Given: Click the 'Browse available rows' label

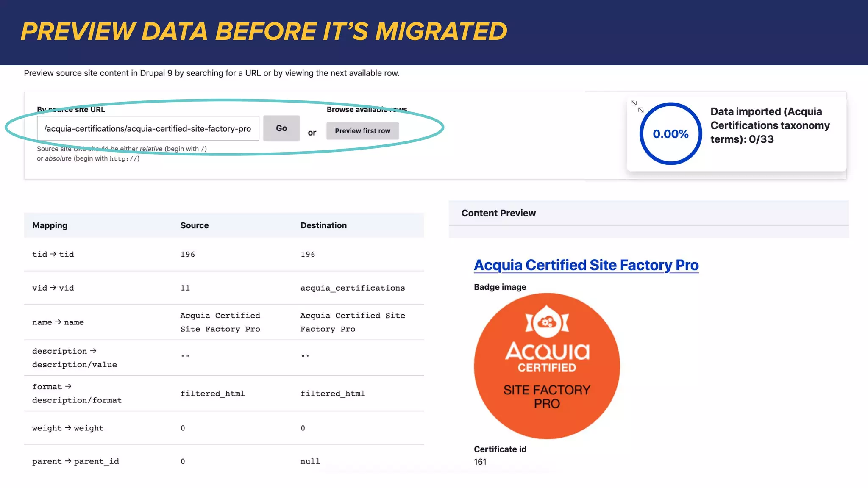Looking at the screenshot, I should 367,109.
